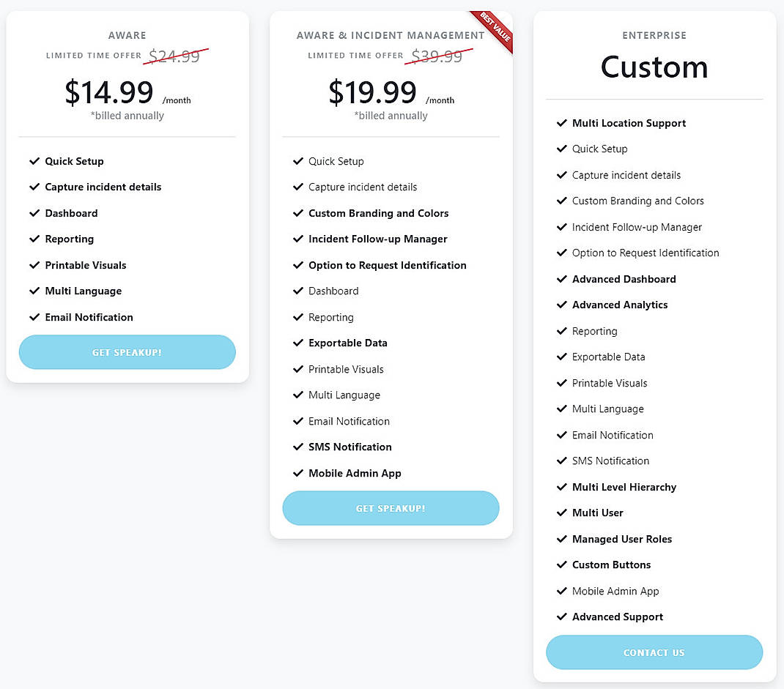Click Aware & Incident Management plan title
784x689 pixels.
(391, 35)
